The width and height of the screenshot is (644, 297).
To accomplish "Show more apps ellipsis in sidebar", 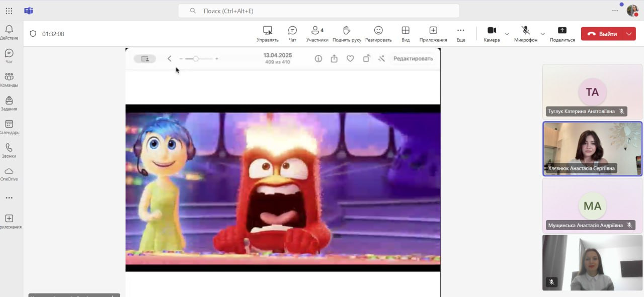I will (x=9, y=197).
